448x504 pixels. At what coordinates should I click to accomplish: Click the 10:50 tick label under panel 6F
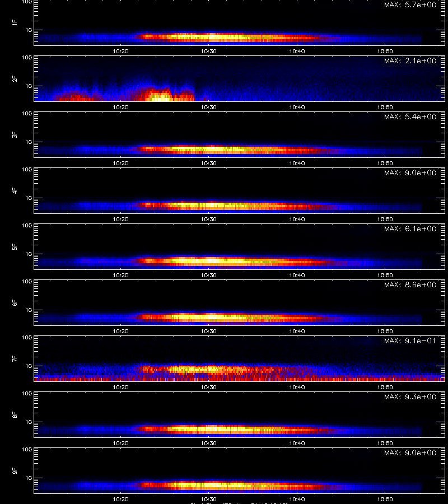[385, 331]
